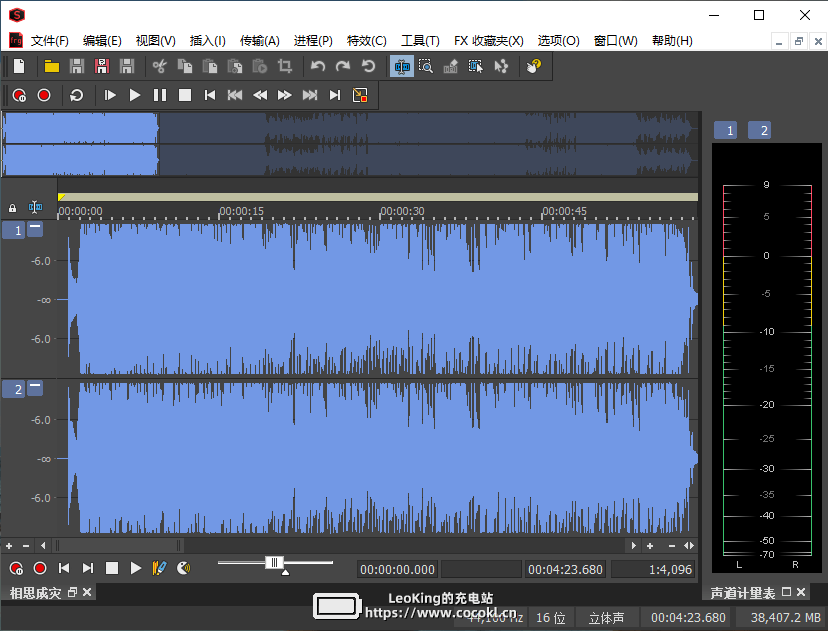Click Play in the top transport toolbar
Screen dimensions: 828x631
pyautogui.click(x=135, y=95)
